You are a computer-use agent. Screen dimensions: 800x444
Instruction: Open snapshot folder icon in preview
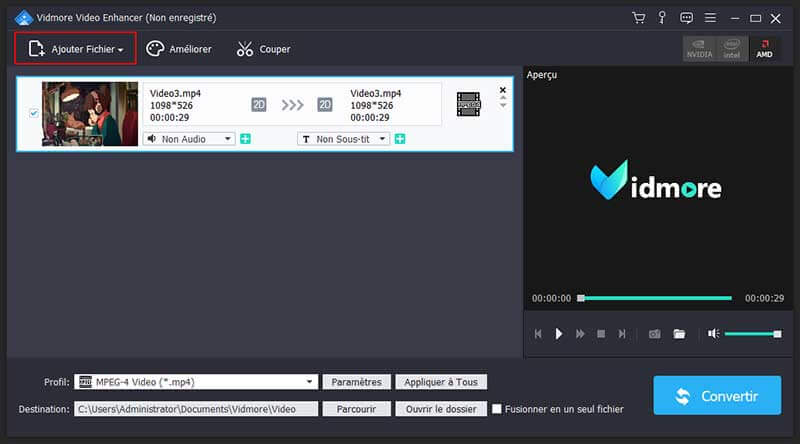679,333
